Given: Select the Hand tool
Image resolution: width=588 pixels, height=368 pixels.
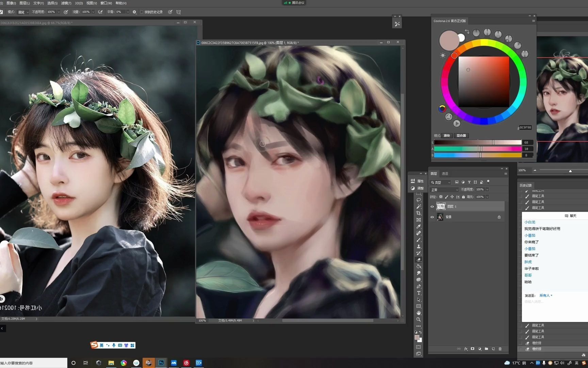Looking at the screenshot, I should coord(419,313).
